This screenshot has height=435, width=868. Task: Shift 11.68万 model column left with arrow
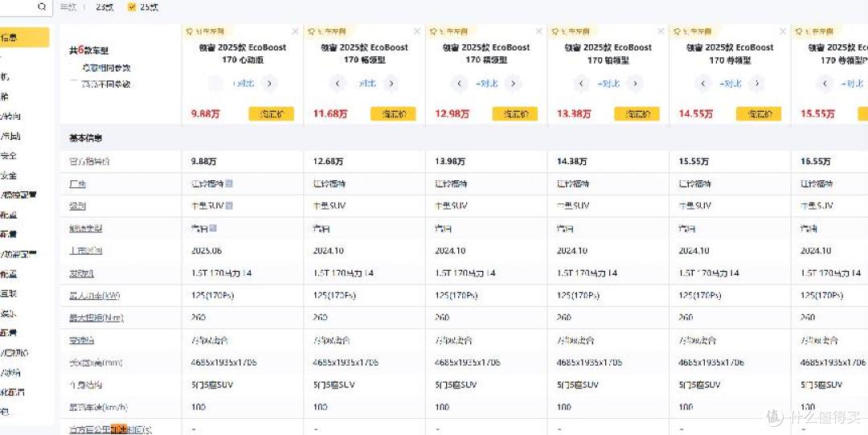(338, 84)
